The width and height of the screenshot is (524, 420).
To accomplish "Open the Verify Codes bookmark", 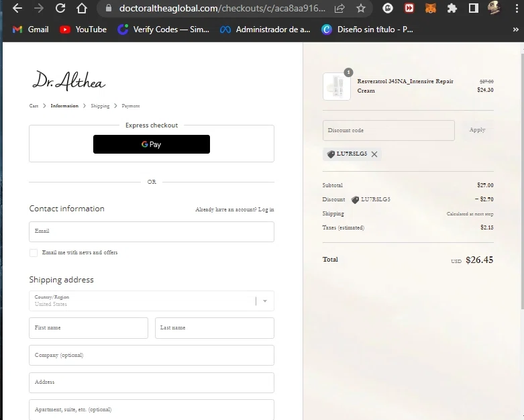I will coord(164,30).
